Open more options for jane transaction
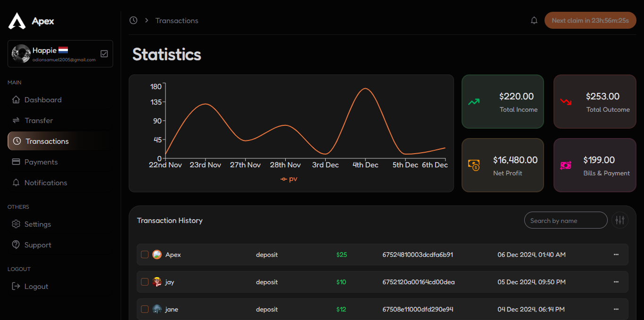Image resolution: width=644 pixels, height=320 pixels. pyautogui.click(x=616, y=309)
